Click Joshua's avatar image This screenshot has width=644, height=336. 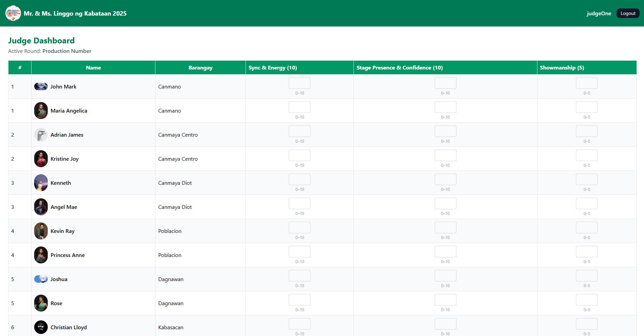pyautogui.click(x=41, y=279)
